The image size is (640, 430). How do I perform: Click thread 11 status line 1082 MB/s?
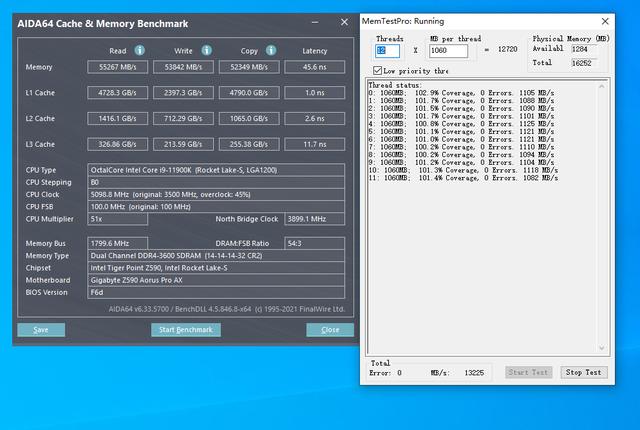tap(463, 178)
